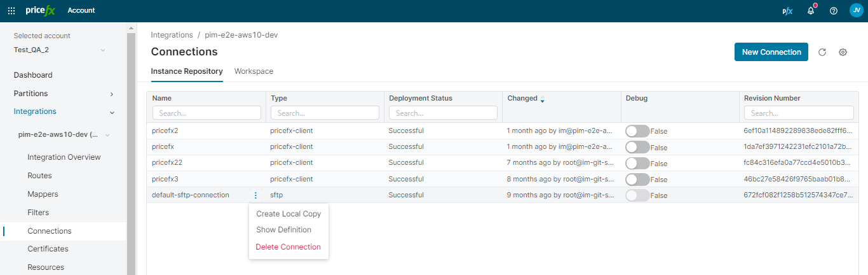Toggle Debug switch for pricefx22

pyautogui.click(x=637, y=163)
